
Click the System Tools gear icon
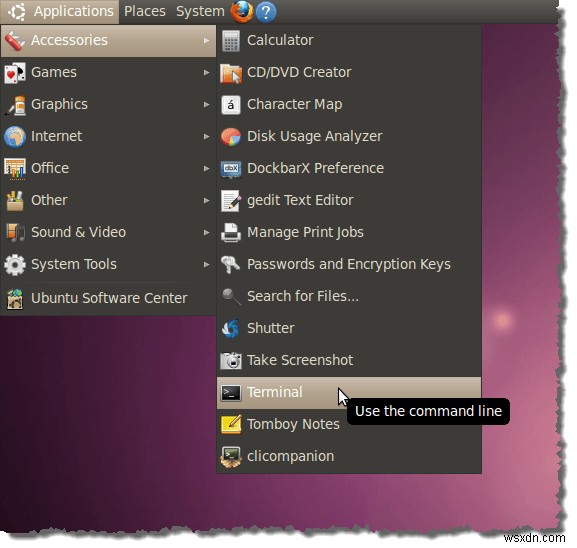(x=15, y=265)
